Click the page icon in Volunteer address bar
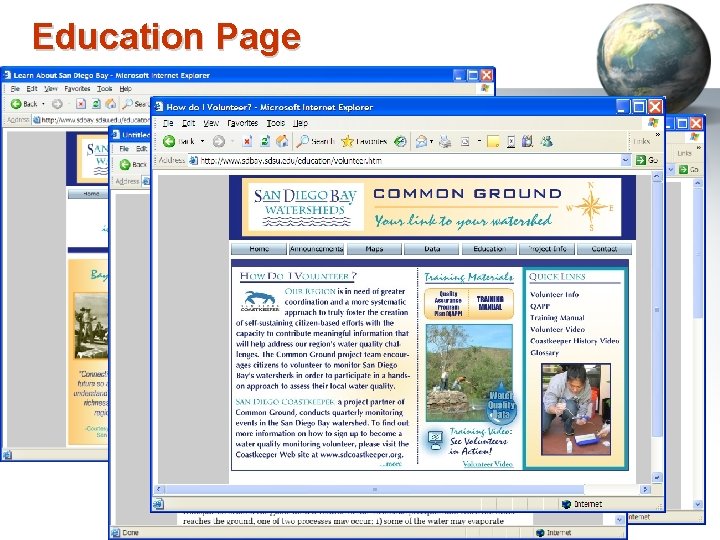Image resolution: width=720 pixels, height=540 pixels. (194, 160)
